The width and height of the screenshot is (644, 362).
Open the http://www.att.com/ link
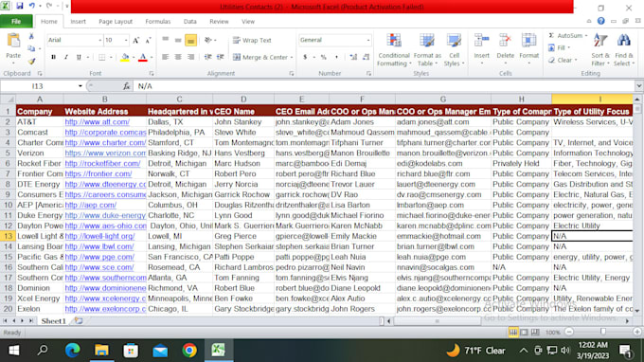coord(97,122)
